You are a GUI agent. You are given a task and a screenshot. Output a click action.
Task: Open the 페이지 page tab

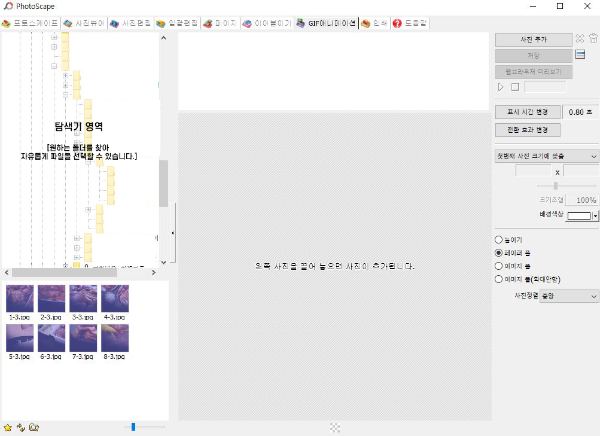click(x=220, y=23)
